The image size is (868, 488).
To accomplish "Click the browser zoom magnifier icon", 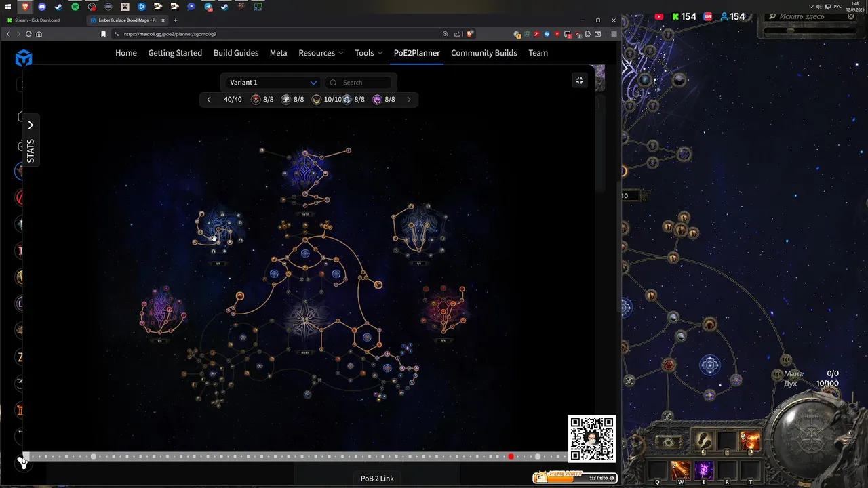I will [x=446, y=34].
